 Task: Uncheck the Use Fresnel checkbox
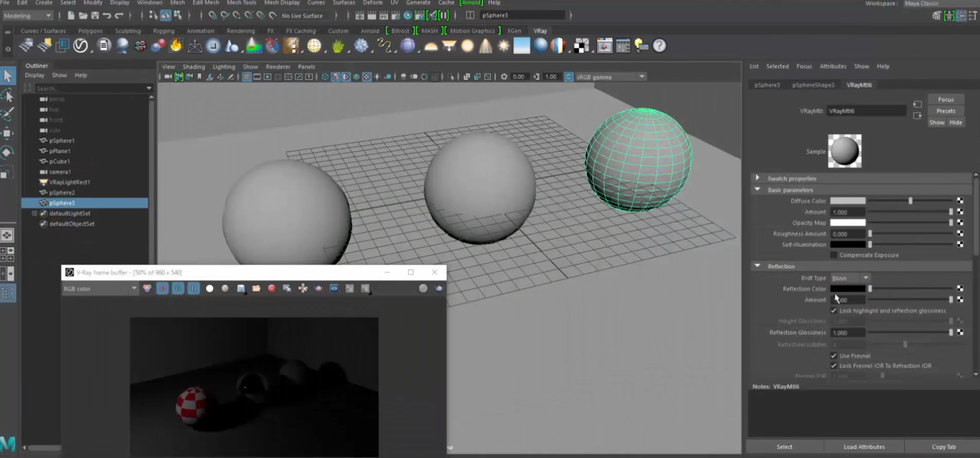pos(833,356)
